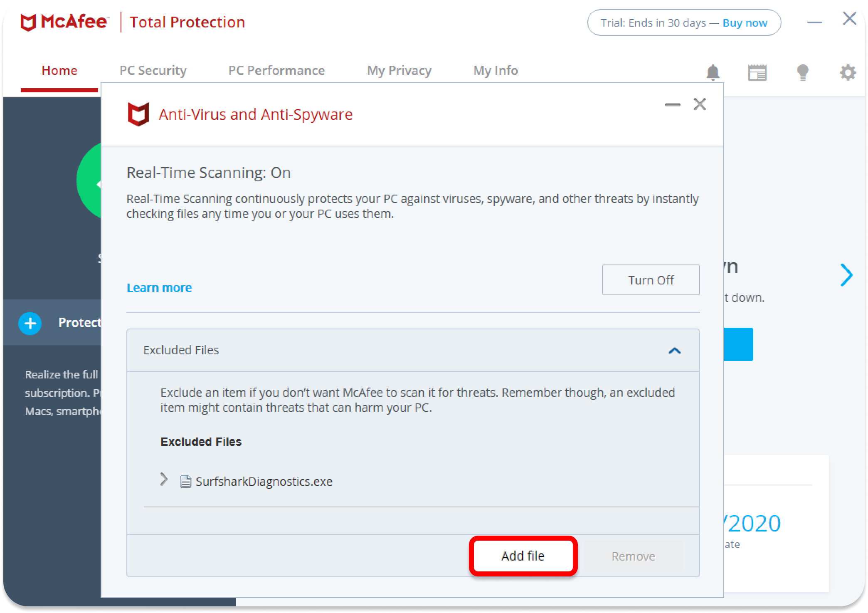This screenshot has height=613, width=868.
Task: Open the settings gear icon
Action: 848,73
